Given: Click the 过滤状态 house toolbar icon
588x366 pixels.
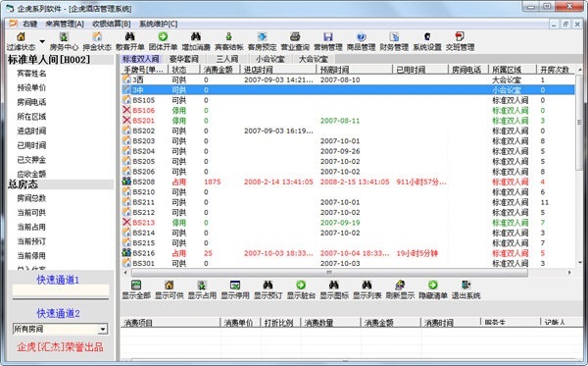Looking at the screenshot, I should point(21,36).
